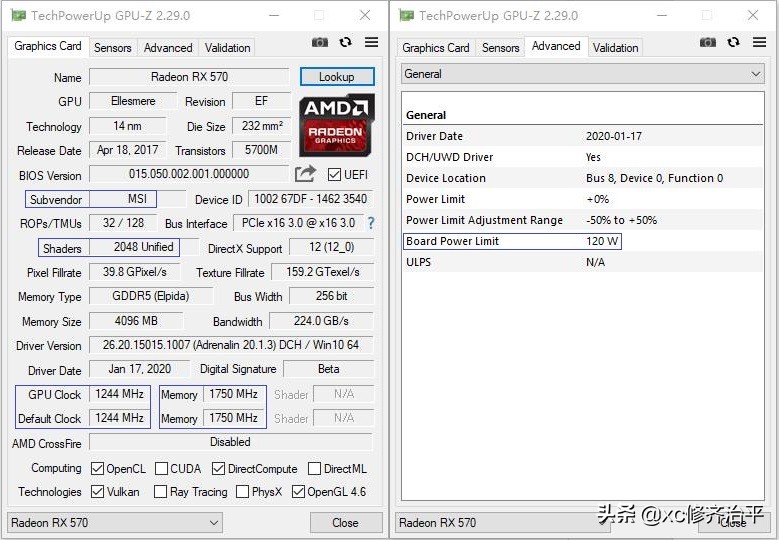This screenshot has height=540, width=779.
Task: Click GPU-Z app icon in right title bar
Action: coord(407,15)
